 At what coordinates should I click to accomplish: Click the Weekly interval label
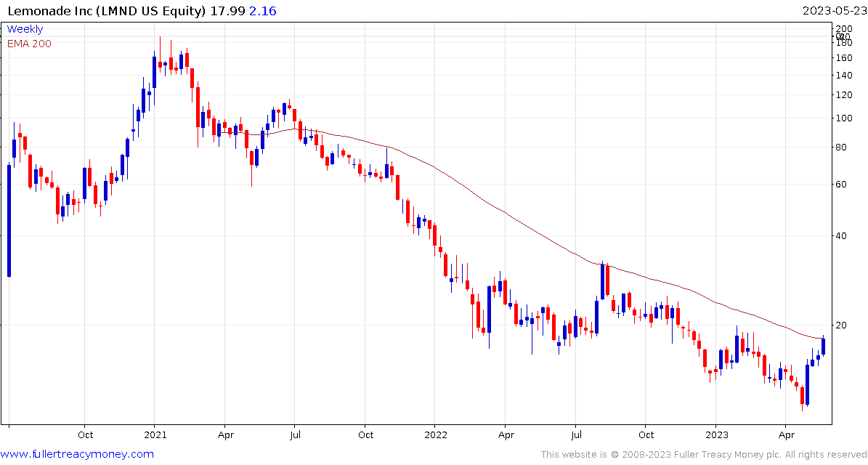point(25,29)
